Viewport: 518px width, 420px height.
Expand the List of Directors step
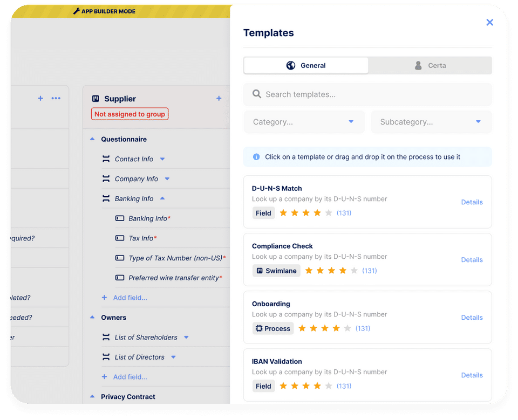click(x=173, y=357)
